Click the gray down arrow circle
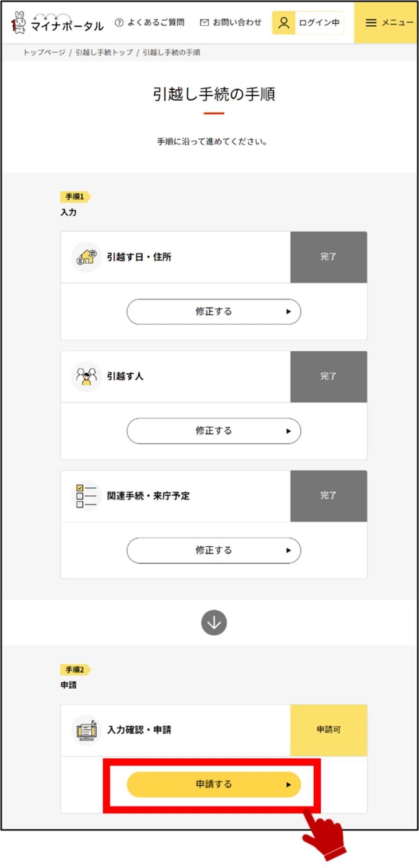The image size is (419, 868). tap(214, 622)
